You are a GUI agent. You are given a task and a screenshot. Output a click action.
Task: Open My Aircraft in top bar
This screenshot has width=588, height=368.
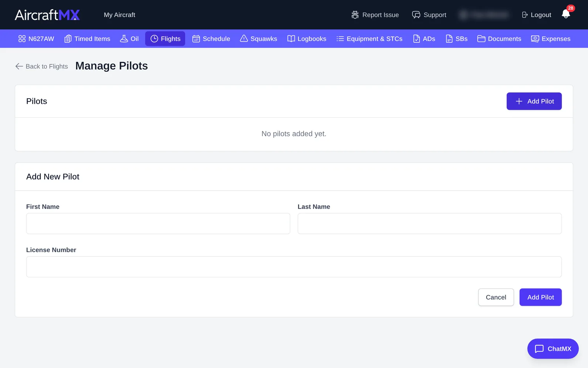(x=119, y=15)
